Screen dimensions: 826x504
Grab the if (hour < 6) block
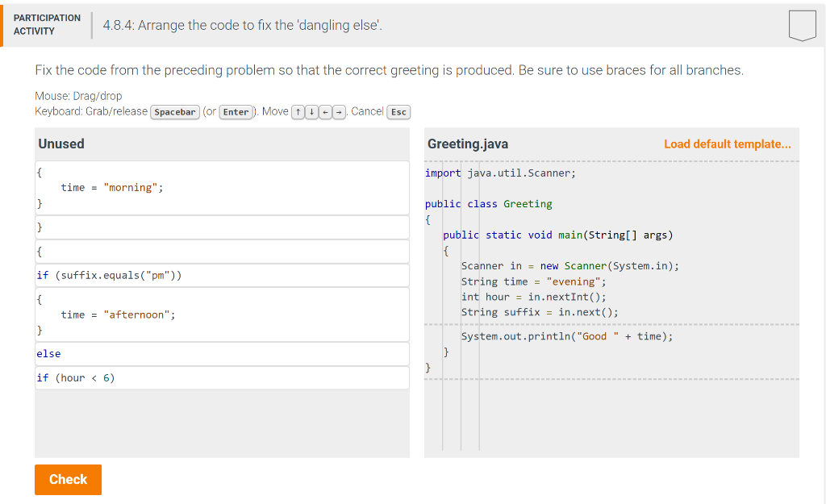point(222,377)
